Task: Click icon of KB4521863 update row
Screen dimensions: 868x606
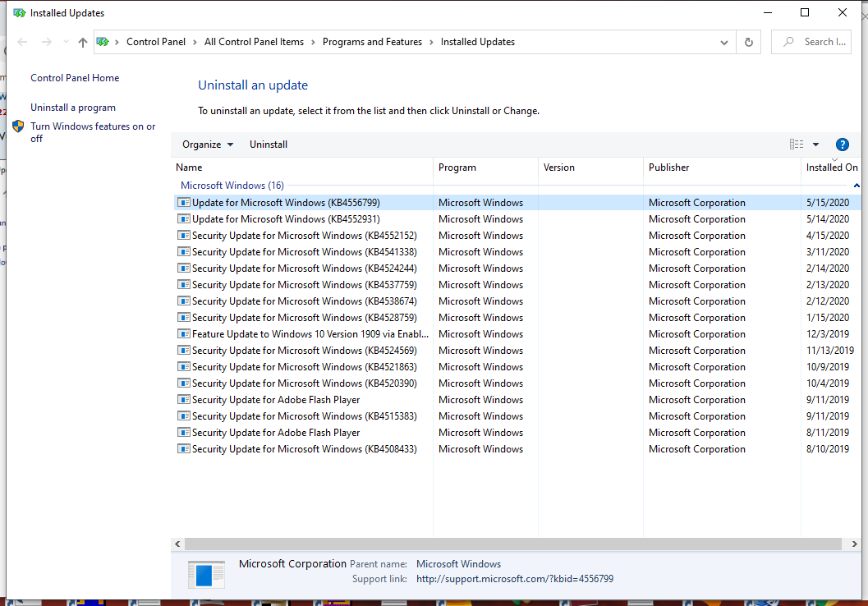Action: [183, 366]
